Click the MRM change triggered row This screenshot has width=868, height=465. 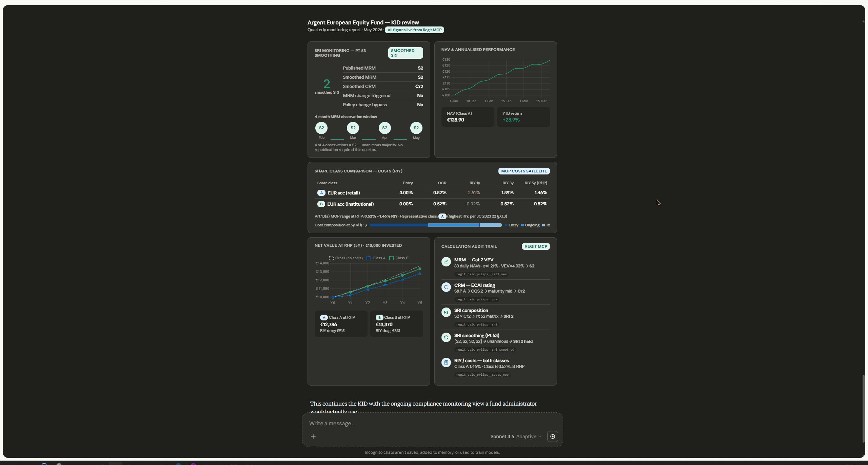[x=383, y=95]
